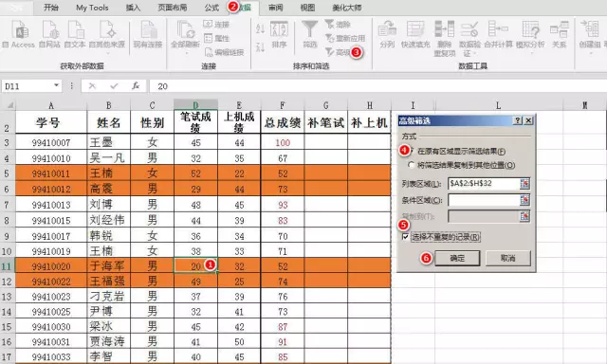Image resolution: width=607 pixels, height=364 pixels.
Task: Select row 11 header
Action: coord(7,265)
